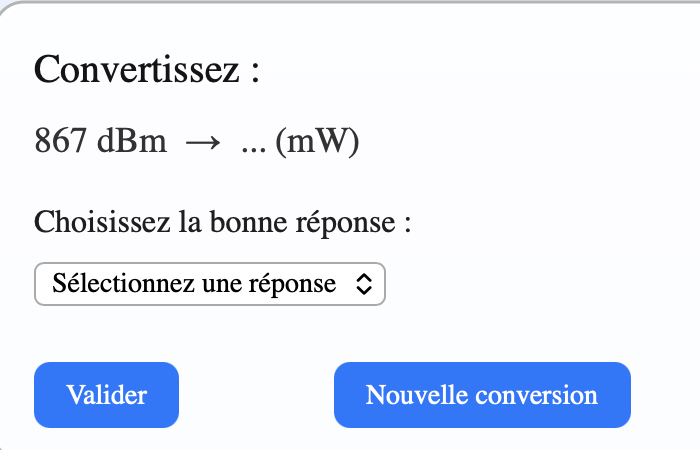The image size is (700, 450).
Task: Click the colon after "Convertissez"
Action: 255,73
